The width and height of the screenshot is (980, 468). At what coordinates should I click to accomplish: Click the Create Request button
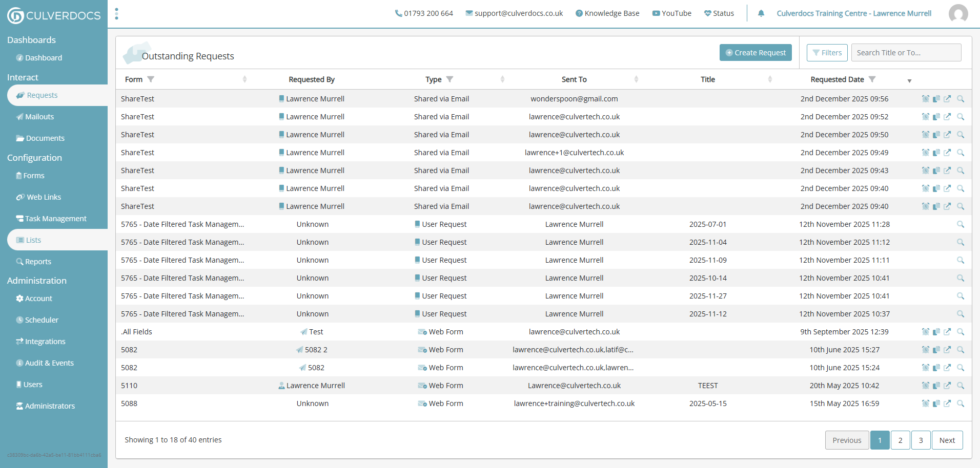point(756,53)
